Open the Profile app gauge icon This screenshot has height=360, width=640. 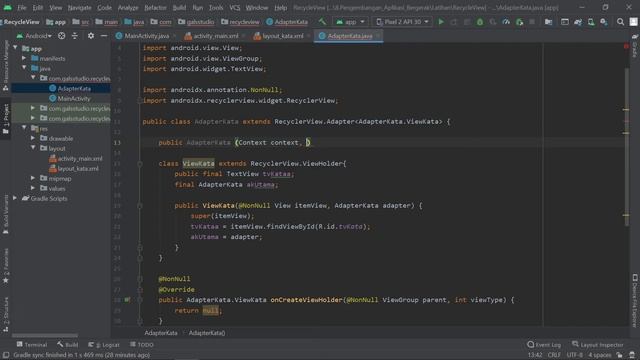click(x=506, y=22)
